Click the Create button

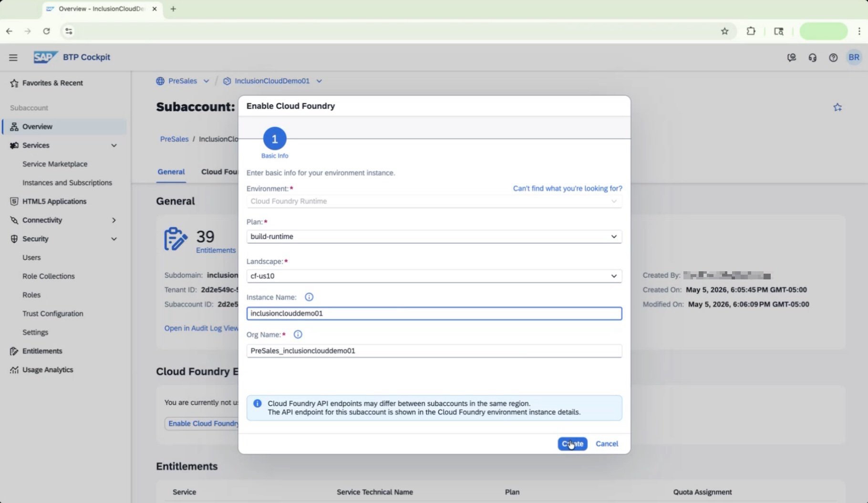[x=572, y=444]
